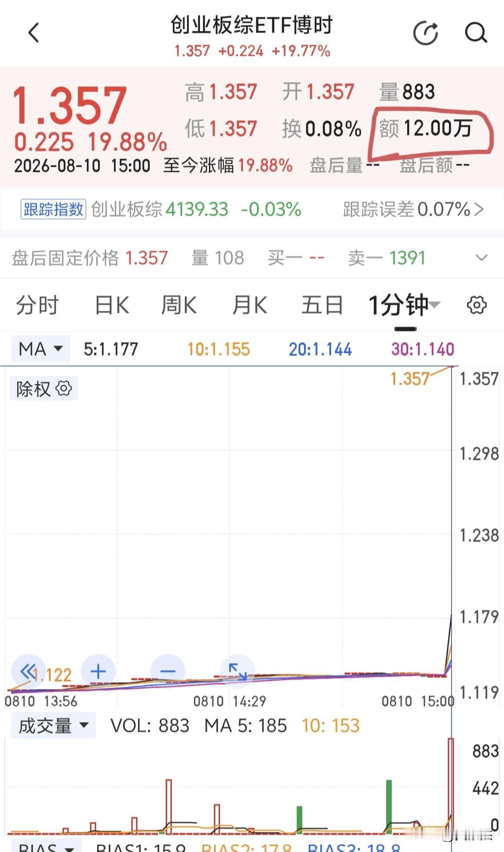Switch to the 周K tab
The image size is (504, 852).
coord(179,305)
